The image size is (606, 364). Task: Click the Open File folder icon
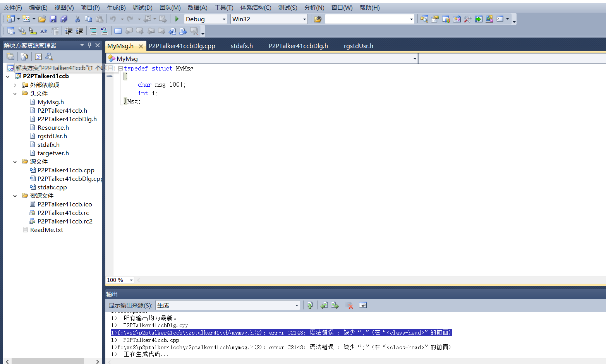(x=42, y=19)
